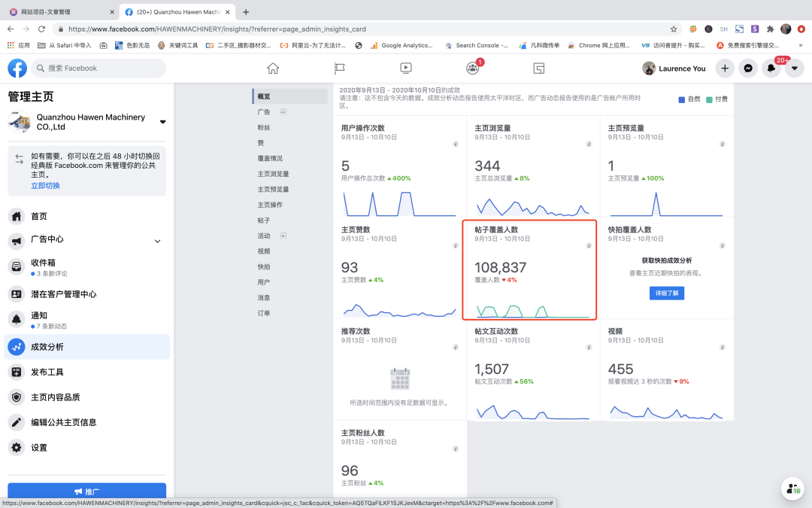The image size is (812, 508).
Task: Open the Groups icon with notification
Action: pyautogui.click(x=472, y=68)
